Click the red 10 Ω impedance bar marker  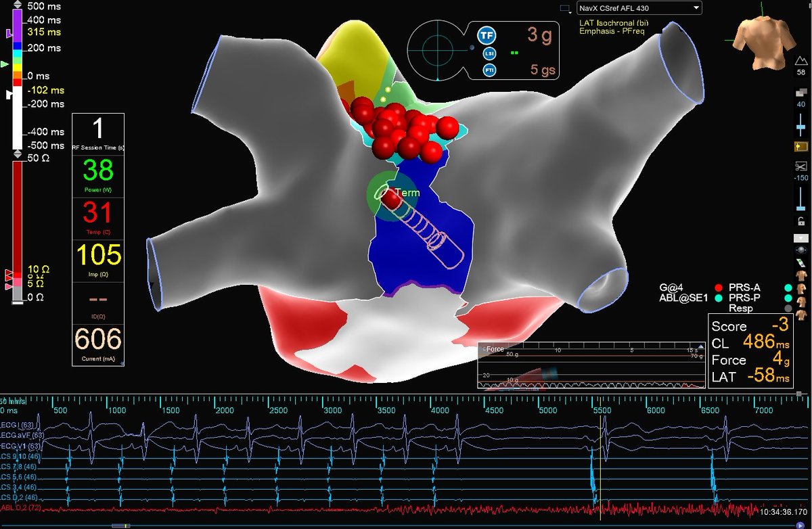(x=8, y=273)
